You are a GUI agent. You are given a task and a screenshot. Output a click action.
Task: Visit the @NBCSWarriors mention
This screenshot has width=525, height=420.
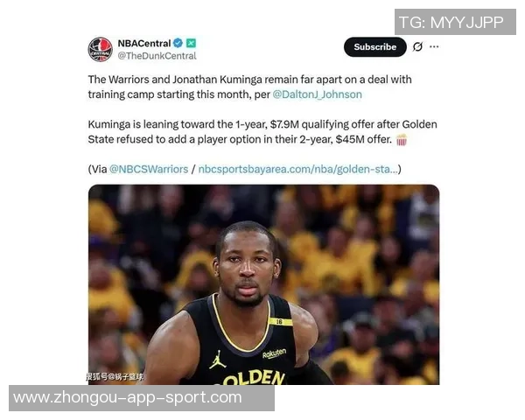tap(149, 169)
